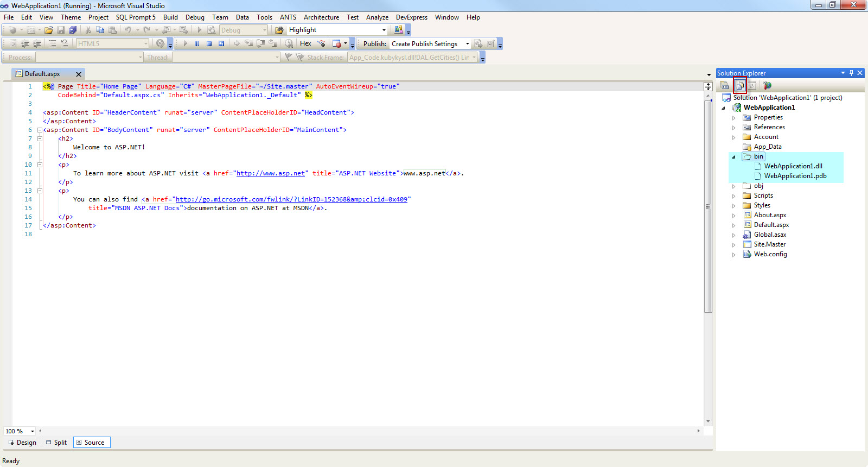Click the Format Document icon in HTML toolbar
This screenshot has height=467, width=868.
pyautogui.click(x=13, y=43)
